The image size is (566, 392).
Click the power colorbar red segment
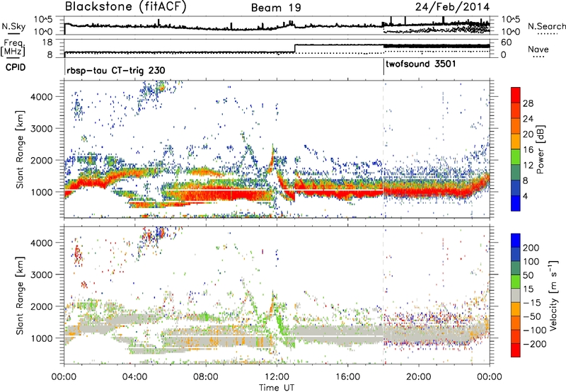(516, 95)
